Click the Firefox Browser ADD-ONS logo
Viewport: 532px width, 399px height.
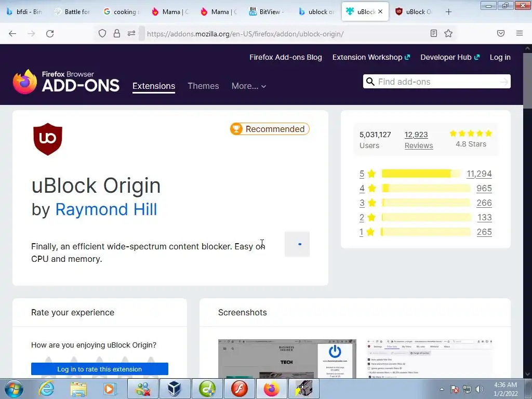(66, 82)
